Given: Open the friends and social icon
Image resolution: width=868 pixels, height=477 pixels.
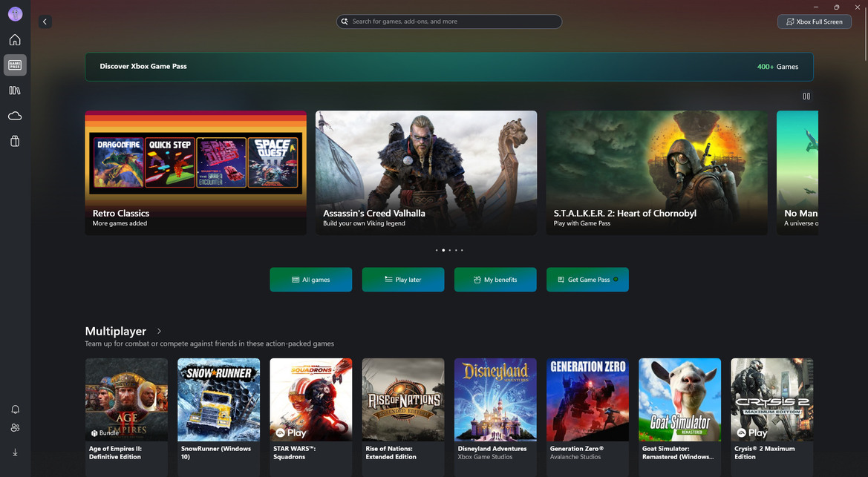Looking at the screenshot, I should [x=15, y=428].
